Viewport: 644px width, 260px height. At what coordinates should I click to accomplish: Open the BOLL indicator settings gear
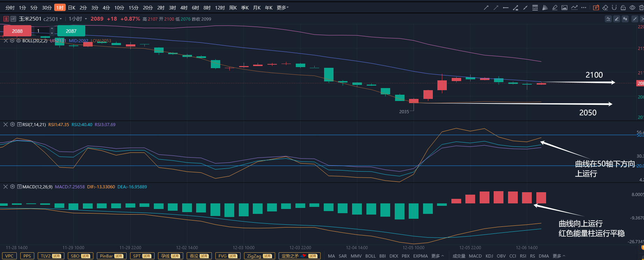point(12,41)
